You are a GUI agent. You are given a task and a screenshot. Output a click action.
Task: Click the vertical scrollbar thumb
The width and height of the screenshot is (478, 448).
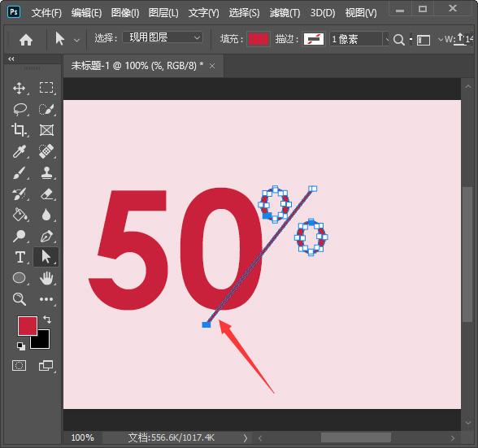click(467, 254)
